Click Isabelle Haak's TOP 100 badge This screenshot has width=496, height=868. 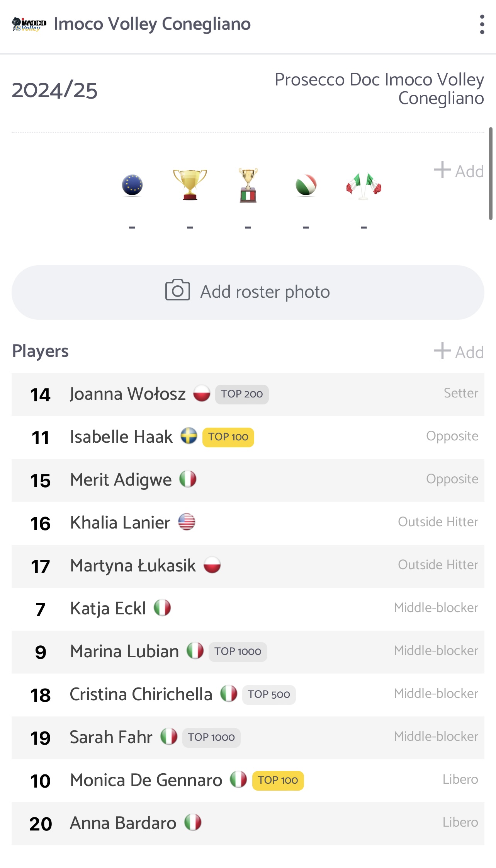pos(228,437)
